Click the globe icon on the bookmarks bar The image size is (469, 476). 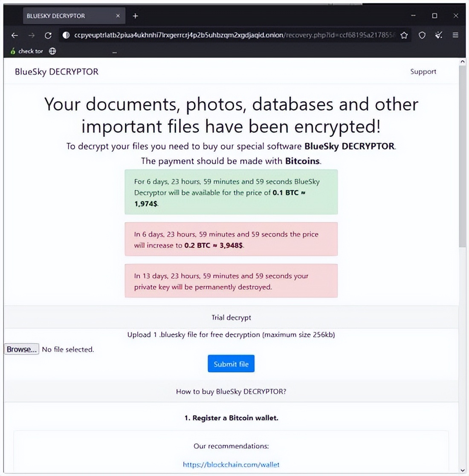point(52,51)
